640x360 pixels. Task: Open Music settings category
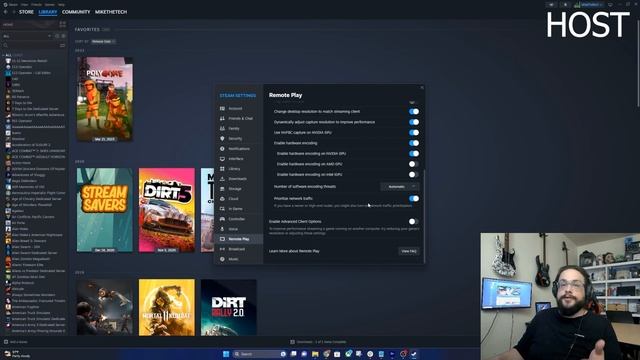[x=238, y=259]
